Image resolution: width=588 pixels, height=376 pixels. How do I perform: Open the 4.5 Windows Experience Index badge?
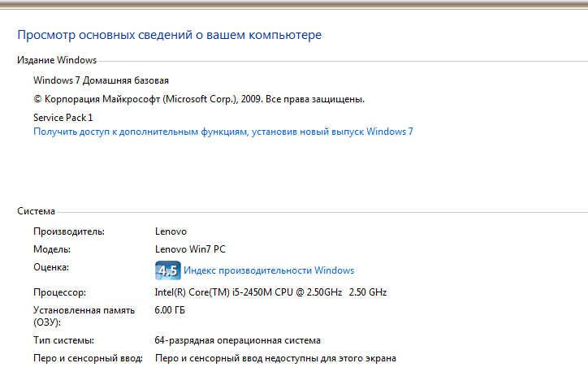point(167,270)
